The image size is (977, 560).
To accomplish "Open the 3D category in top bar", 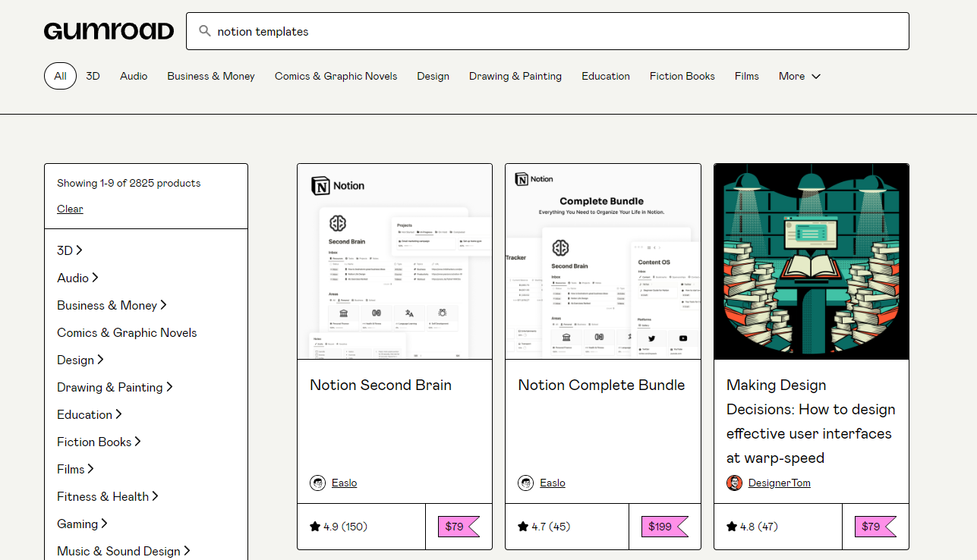I will (x=93, y=76).
